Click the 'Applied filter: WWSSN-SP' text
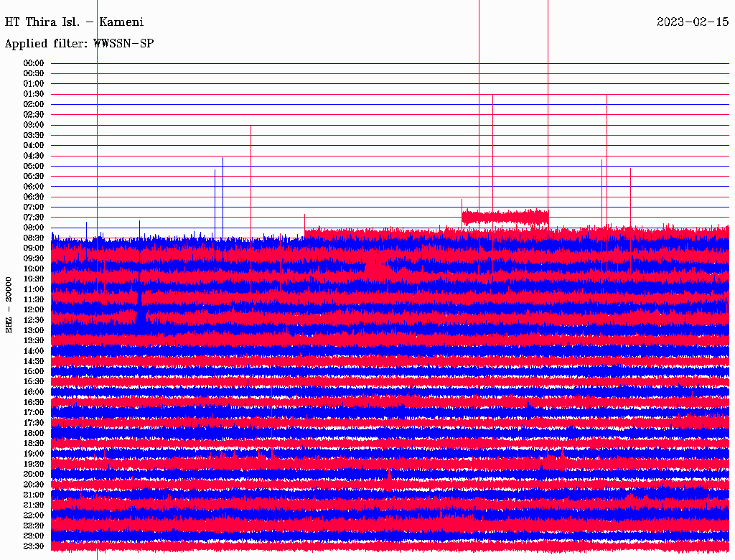 [x=79, y=44]
